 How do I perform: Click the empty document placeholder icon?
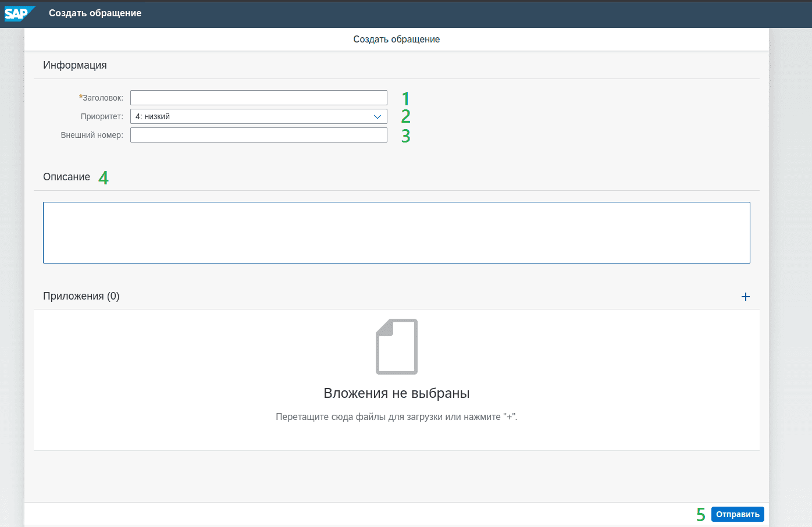click(397, 347)
